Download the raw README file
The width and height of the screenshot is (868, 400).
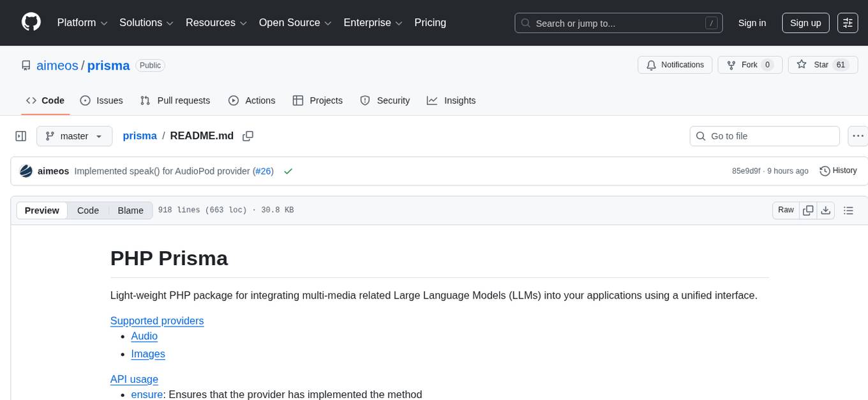(x=825, y=210)
